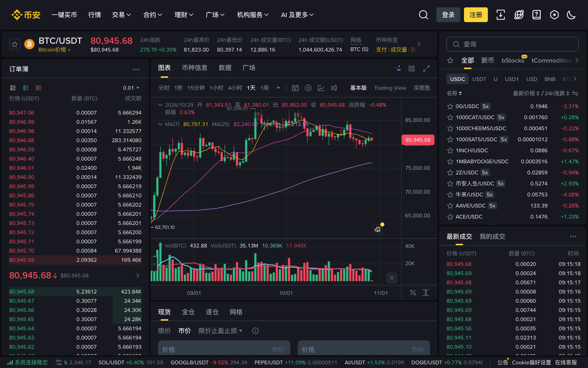Expand the 交易 menu
Image resolution: width=588 pixels, height=368 pixels.
(x=122, y=15)
